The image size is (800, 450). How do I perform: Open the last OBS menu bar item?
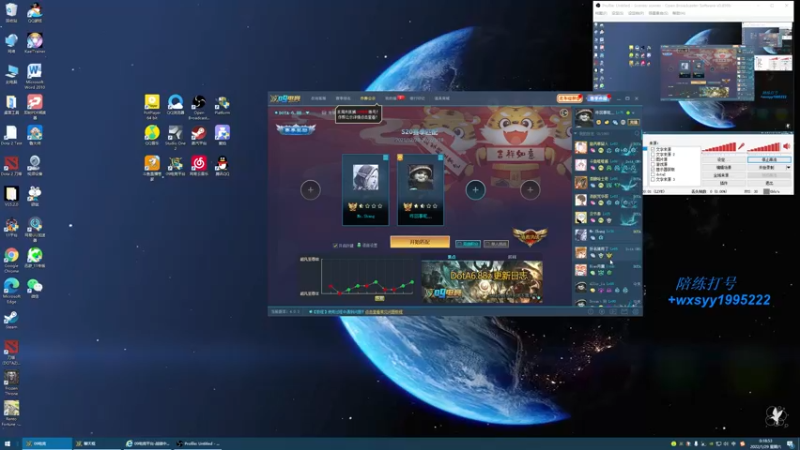point(679,13)
